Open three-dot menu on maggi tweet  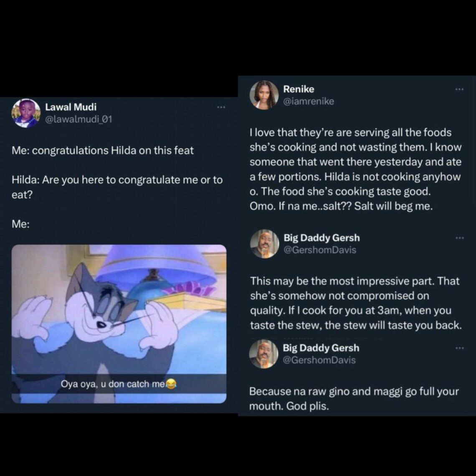(460, 348)
